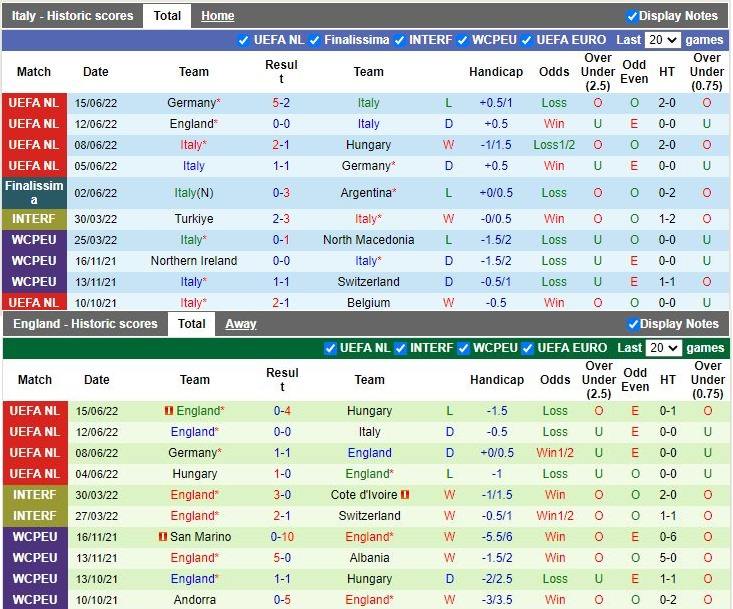Screen dimensions: 733x609
Task: Open Argentina team link
Action: 365,193
